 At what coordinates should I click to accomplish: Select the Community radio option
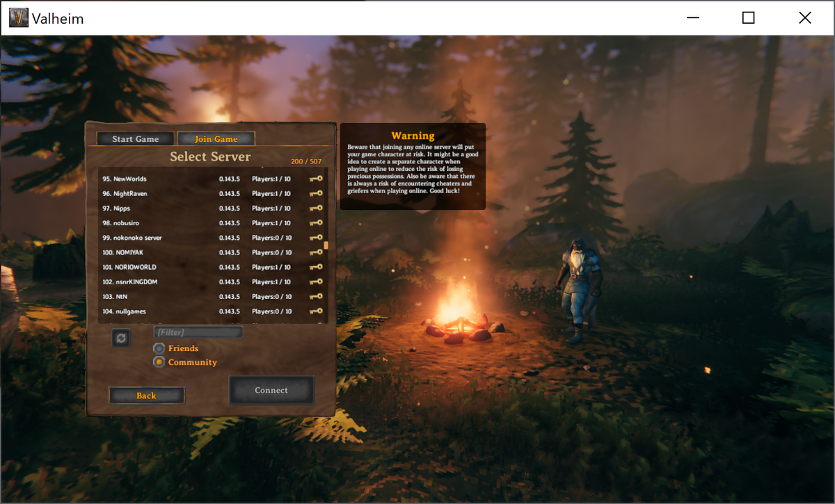pyautogui.click(x=159, y=362)
